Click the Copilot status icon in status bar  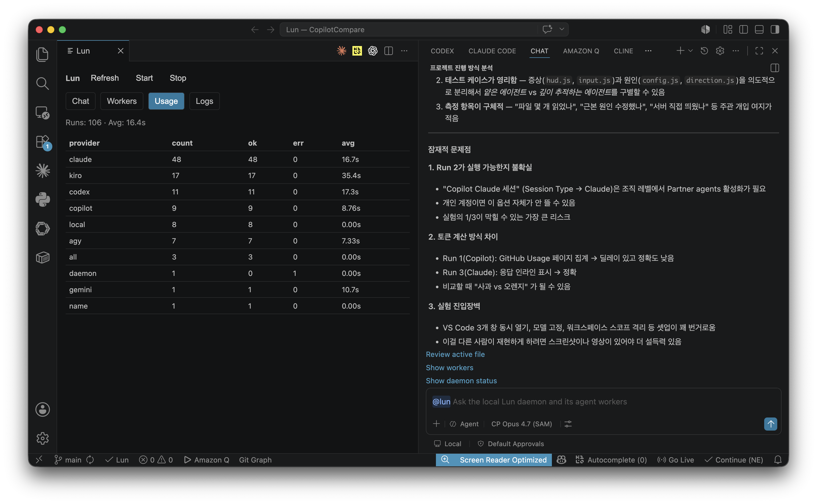pos(561,460)
